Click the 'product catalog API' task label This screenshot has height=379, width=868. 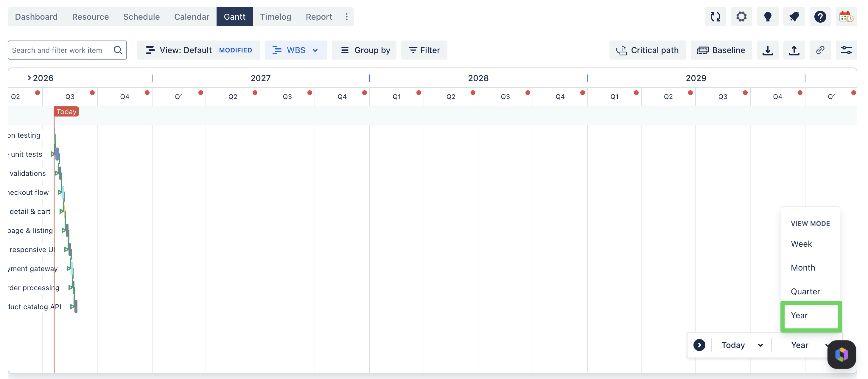35,307
